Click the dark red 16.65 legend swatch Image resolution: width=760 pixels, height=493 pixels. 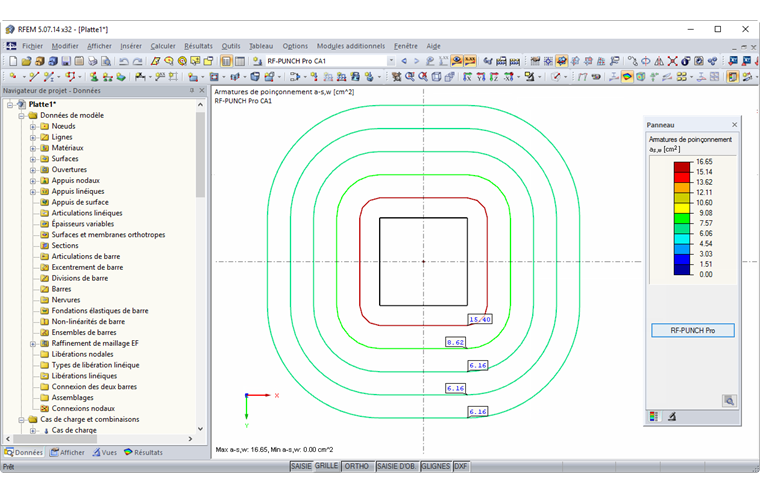click(x=681, y=167)
